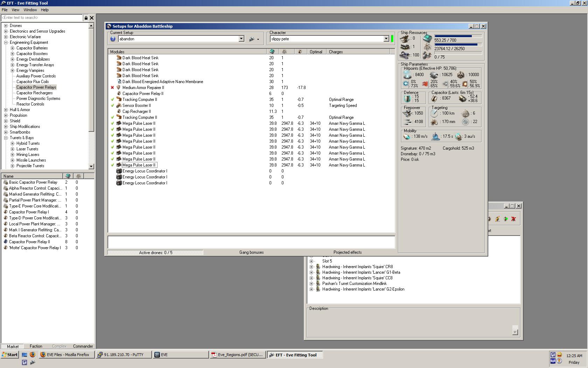Screen dimensions: 588x368
Task: Clear the search with the X icon
Action: [92, 18]
